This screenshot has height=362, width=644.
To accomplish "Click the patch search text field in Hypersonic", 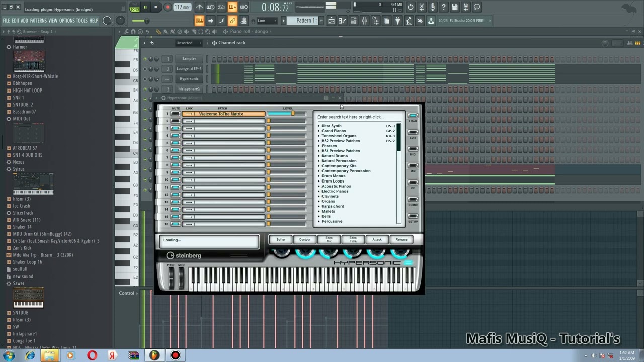I will click(x=357, y=117).
